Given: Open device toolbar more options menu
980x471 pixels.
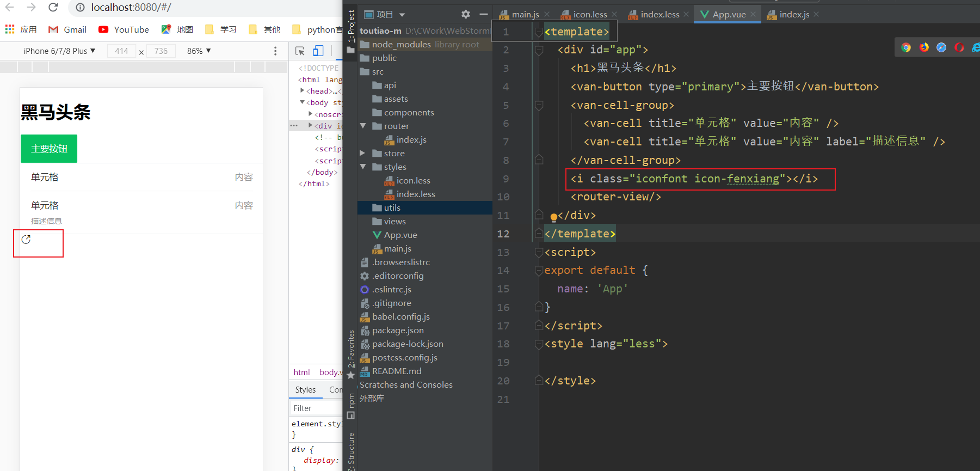Looking at the screenshot, I should coord(275,51).
